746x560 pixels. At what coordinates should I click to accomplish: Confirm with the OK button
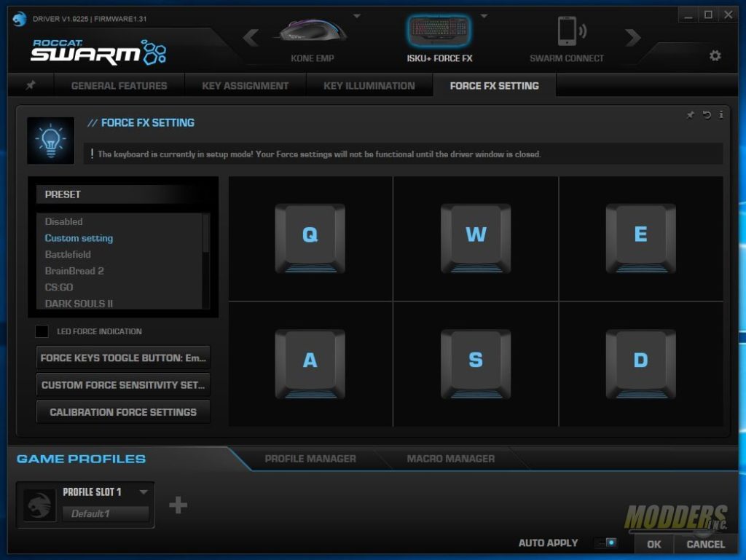tap(653, 544)
